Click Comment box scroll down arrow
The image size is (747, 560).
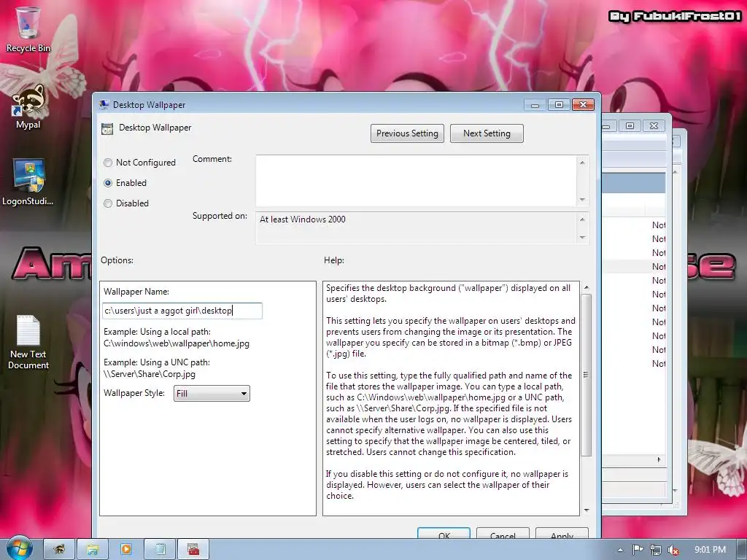(x=582, y=200)
